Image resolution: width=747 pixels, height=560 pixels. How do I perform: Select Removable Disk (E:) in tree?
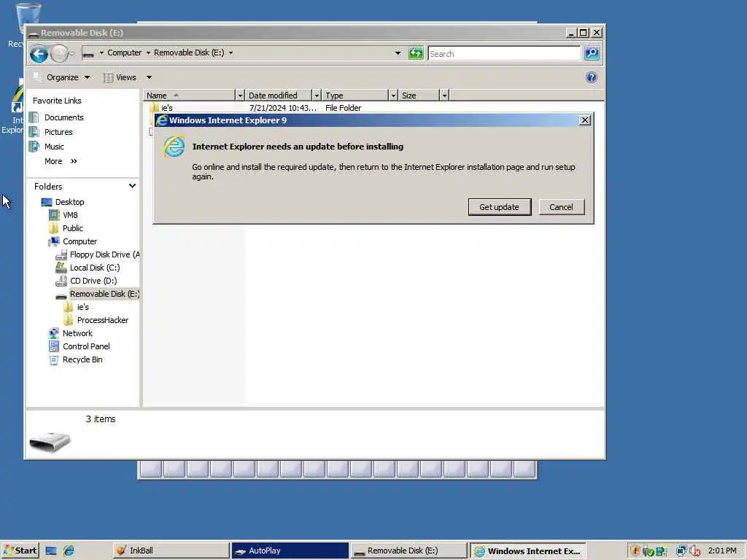(104, 294)
